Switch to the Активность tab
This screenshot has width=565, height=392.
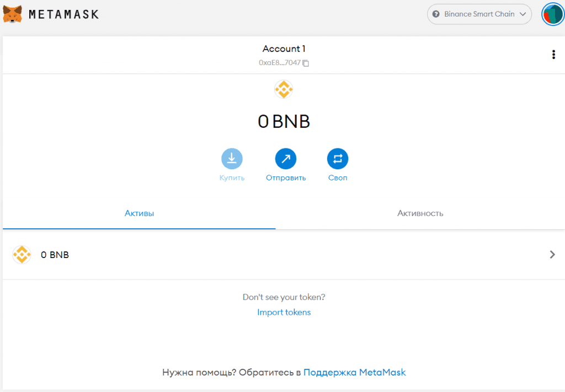pyautogui.click(x=420, y=213)
